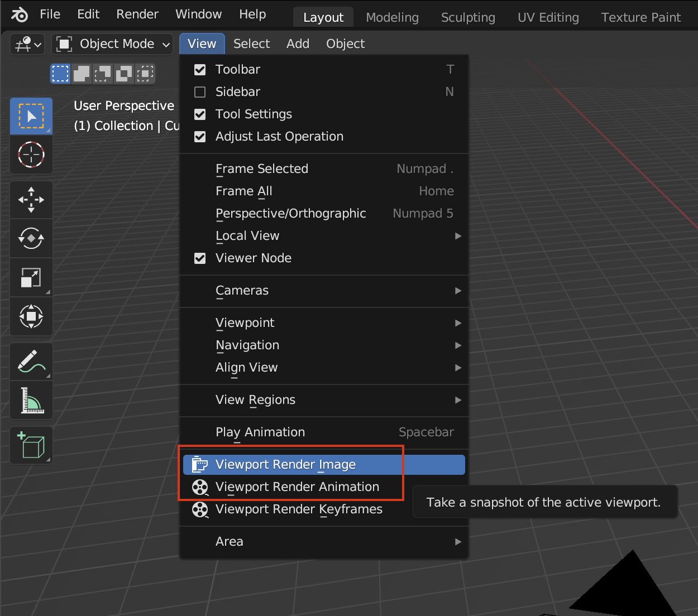Click the Blender logo icon
698x616 pixels.
coord(19,14)
